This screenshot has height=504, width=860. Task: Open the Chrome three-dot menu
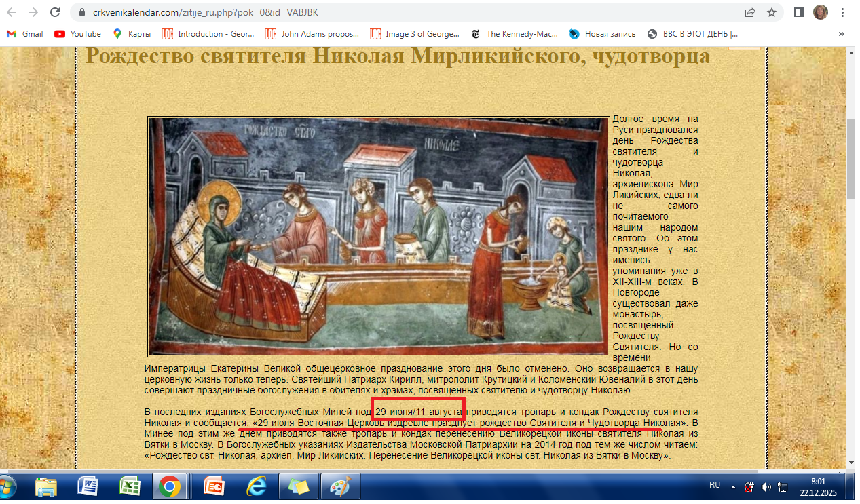[843, 12]
